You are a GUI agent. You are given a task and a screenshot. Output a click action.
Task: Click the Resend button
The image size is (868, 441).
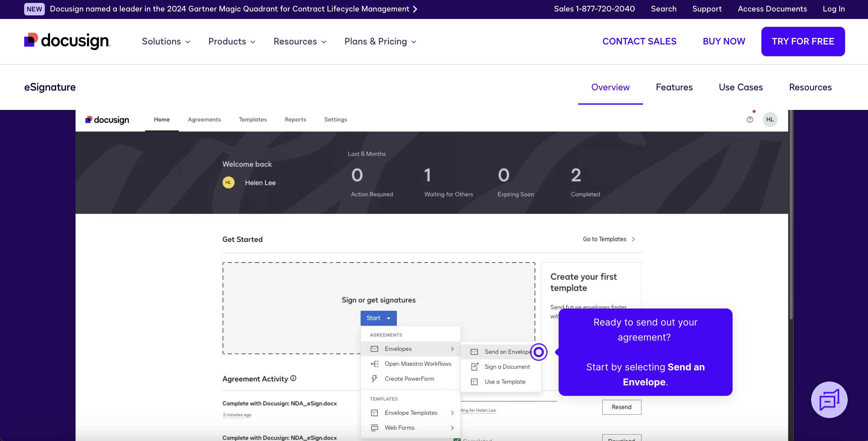(622, 407)
